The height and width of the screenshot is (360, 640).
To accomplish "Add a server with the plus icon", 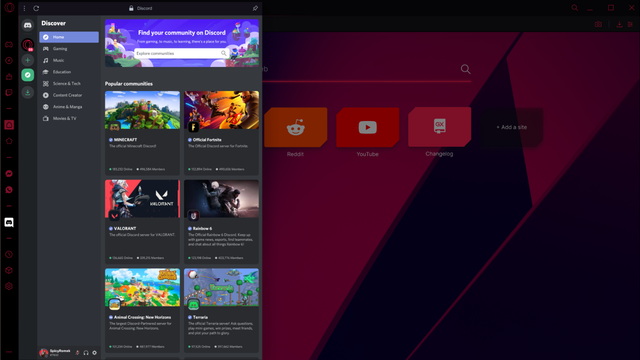I will [27, 60].
